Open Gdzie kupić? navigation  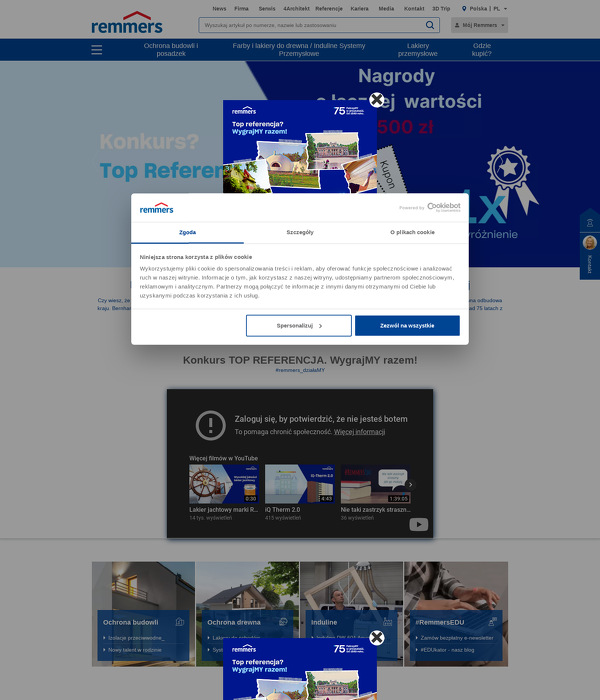click(x=482, y=50)
